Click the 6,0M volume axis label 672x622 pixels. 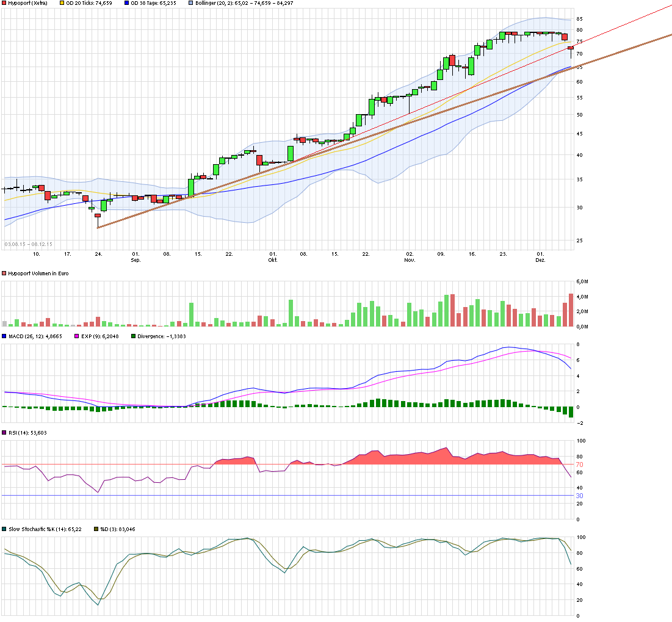(x=582, y=281)
